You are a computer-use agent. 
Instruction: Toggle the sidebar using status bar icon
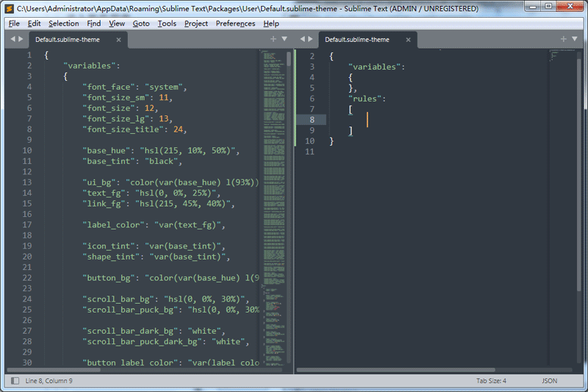point(13,380)
